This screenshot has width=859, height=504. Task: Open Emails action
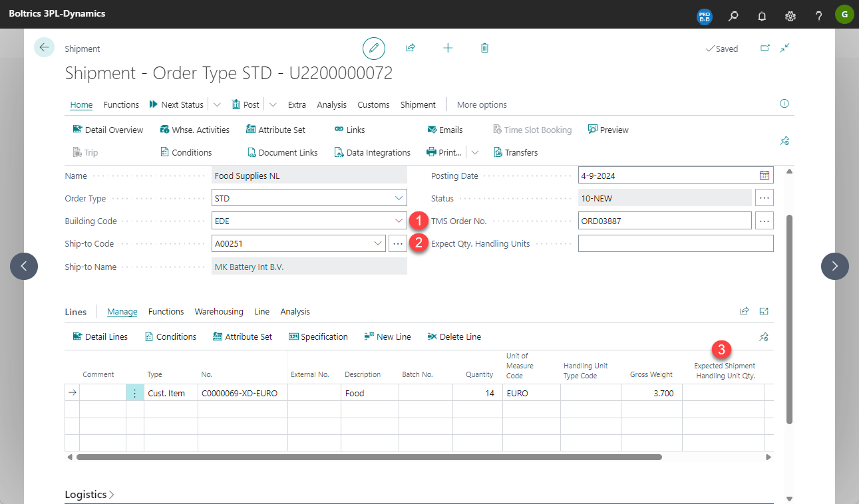point(444,130)
